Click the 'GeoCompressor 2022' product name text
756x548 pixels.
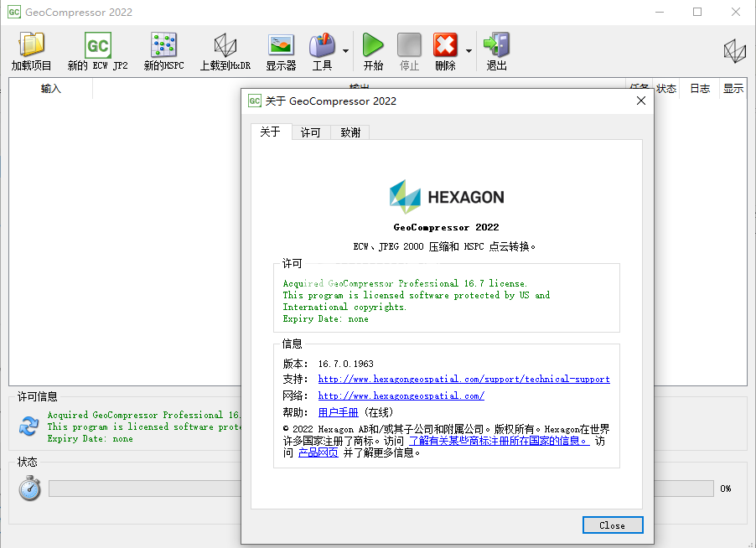[446, 227]
